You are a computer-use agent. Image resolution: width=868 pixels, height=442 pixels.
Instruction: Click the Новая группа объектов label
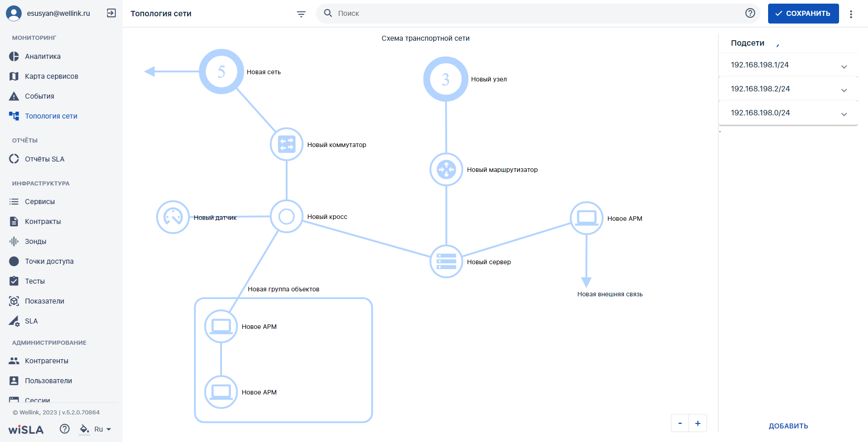(283, 289)
